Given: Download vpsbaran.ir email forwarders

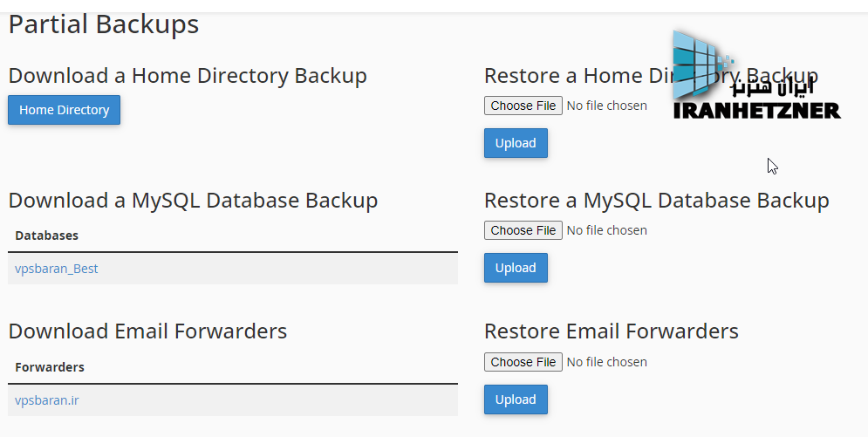Looking at the screenshot, I should pos(47,400).
